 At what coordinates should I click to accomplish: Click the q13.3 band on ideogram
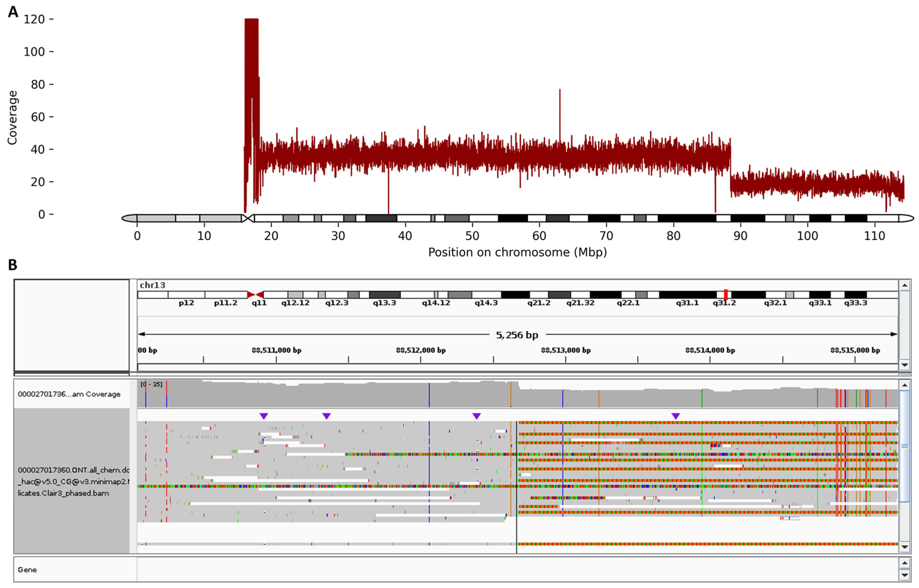coord(384,295)
